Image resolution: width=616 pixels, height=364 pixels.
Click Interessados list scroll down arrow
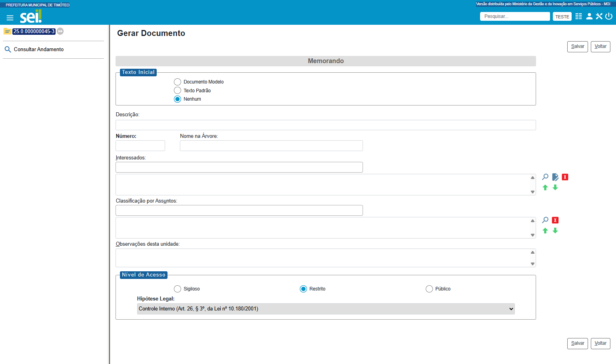tap(532, 192)
